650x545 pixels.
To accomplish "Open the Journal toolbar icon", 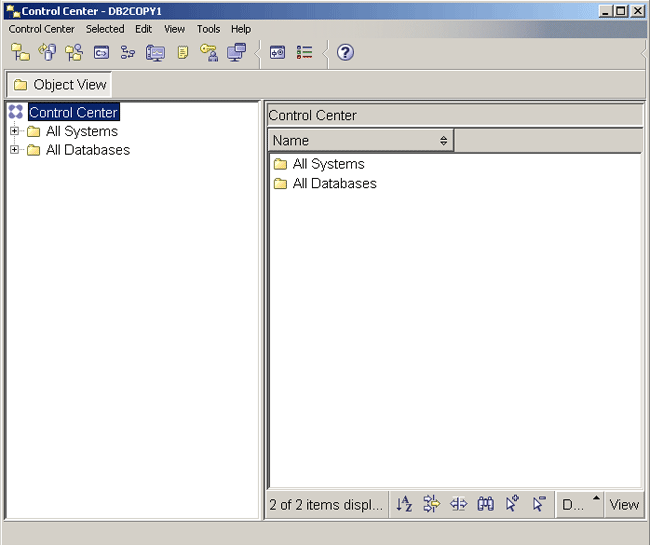I will (182, 53).
